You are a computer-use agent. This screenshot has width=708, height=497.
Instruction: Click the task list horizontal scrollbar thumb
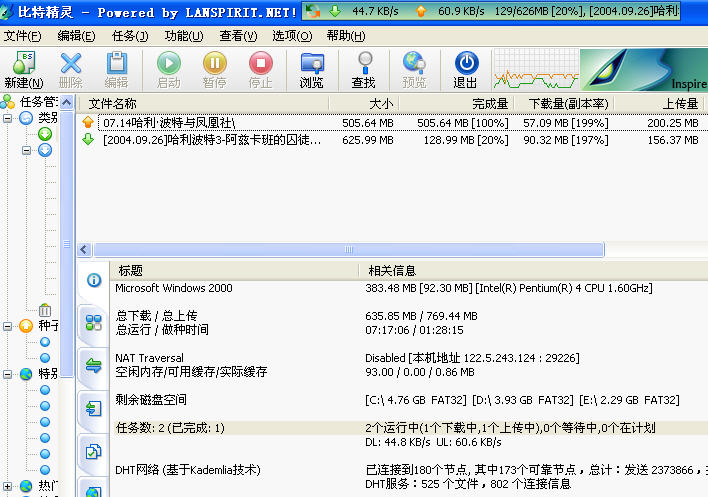349,250
